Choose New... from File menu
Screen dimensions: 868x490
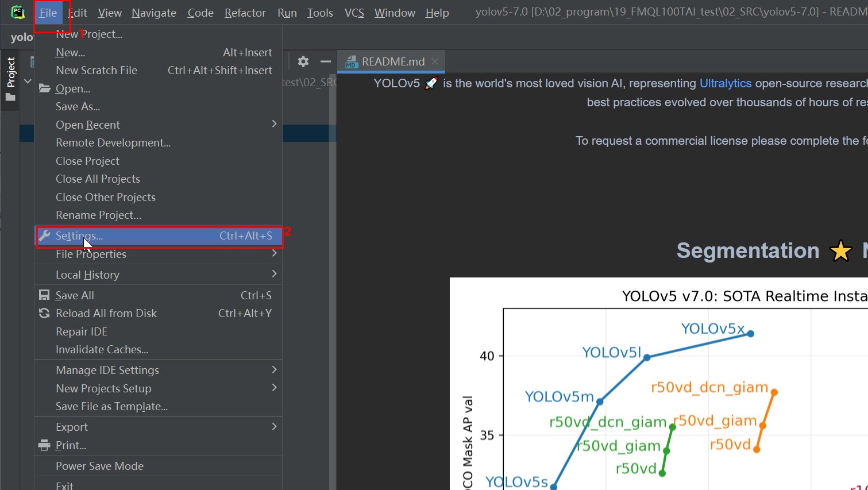[158, 52]
